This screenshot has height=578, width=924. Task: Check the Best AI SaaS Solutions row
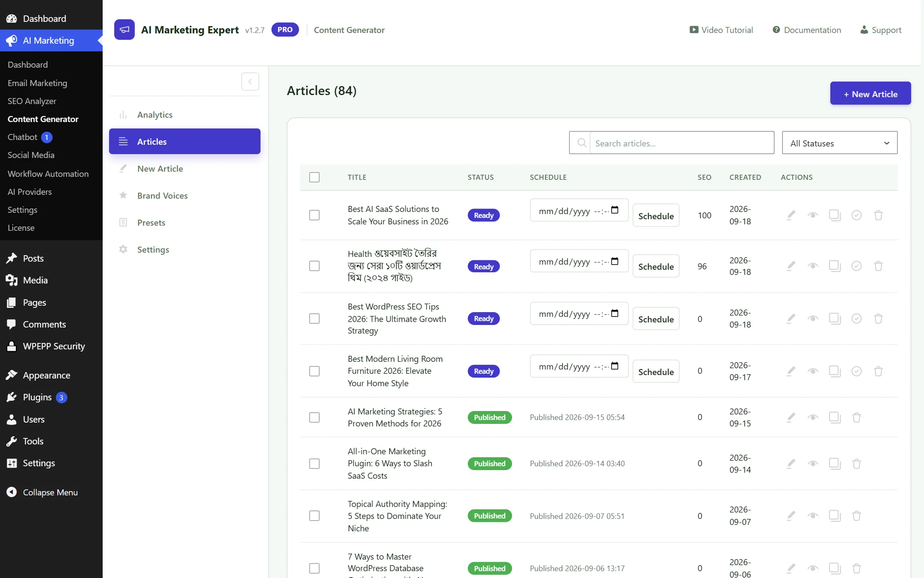pyautogui.click(x=314, y=215)
